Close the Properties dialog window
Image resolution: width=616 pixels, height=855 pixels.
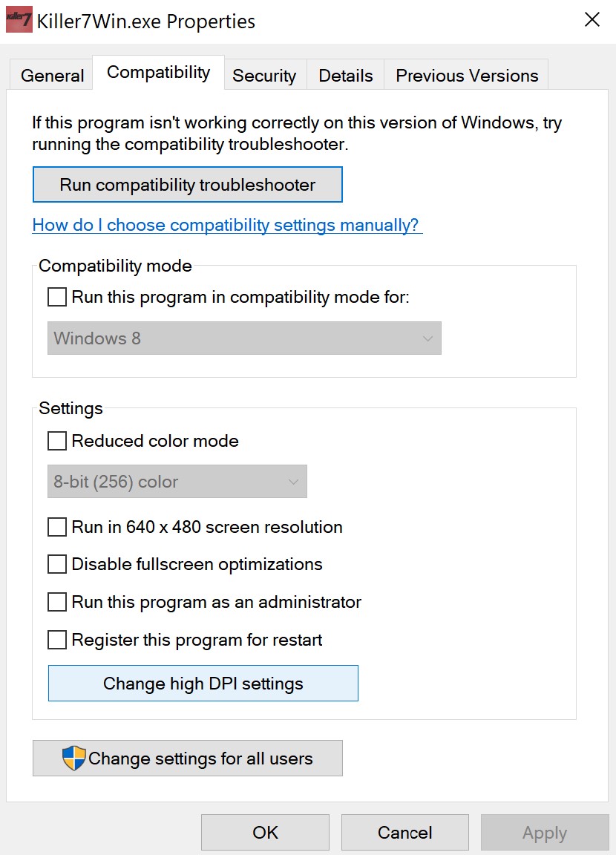592,20
